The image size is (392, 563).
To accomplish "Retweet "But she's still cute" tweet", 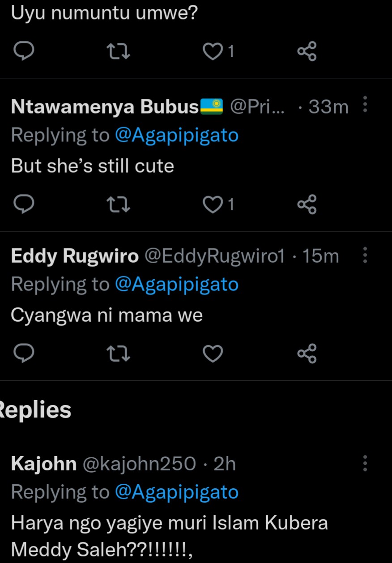I will pos(120,205).
